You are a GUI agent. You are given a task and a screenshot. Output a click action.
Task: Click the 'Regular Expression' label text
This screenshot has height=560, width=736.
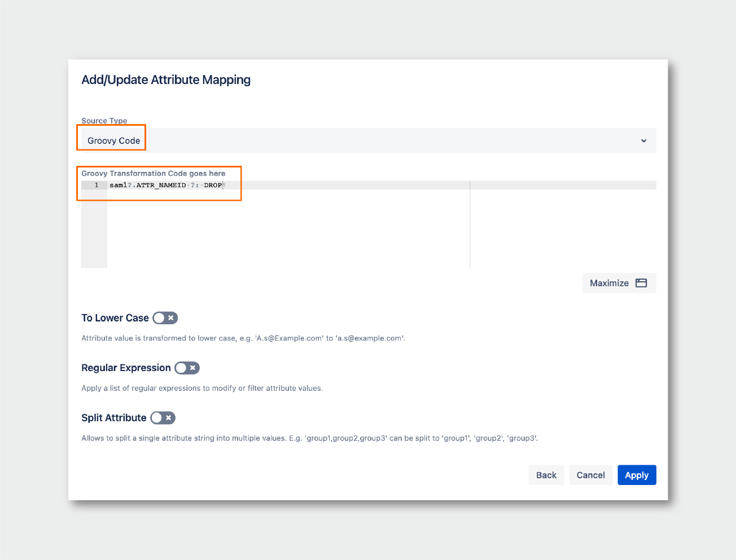click(x=126, y=368)
